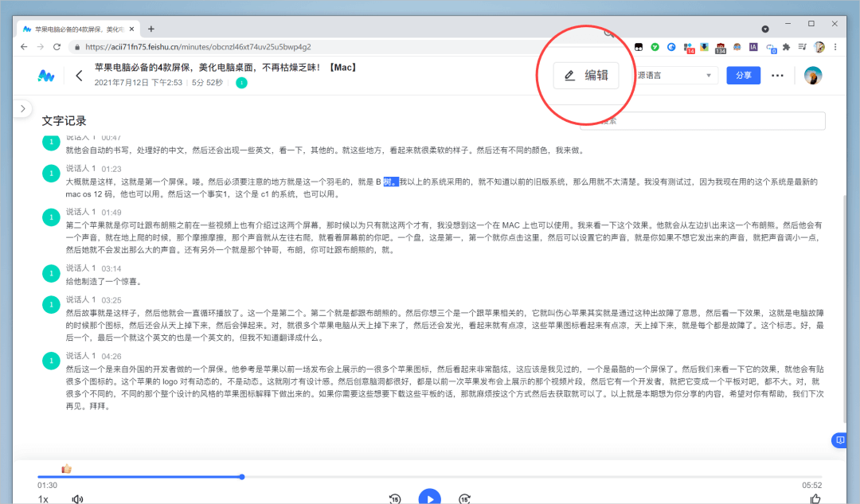Go back using the left chevron by the title
This screenshot has width=860, height=504.
pos(79,76)
